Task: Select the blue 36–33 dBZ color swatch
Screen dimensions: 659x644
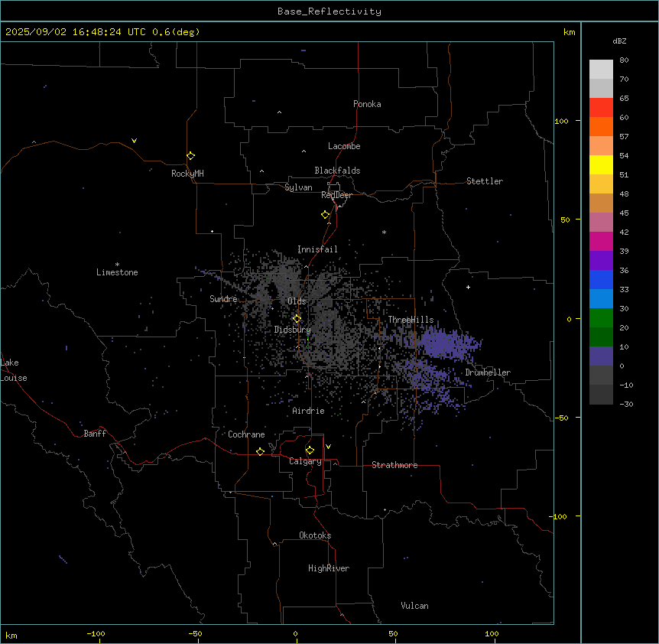Action: tap(601, 280)
